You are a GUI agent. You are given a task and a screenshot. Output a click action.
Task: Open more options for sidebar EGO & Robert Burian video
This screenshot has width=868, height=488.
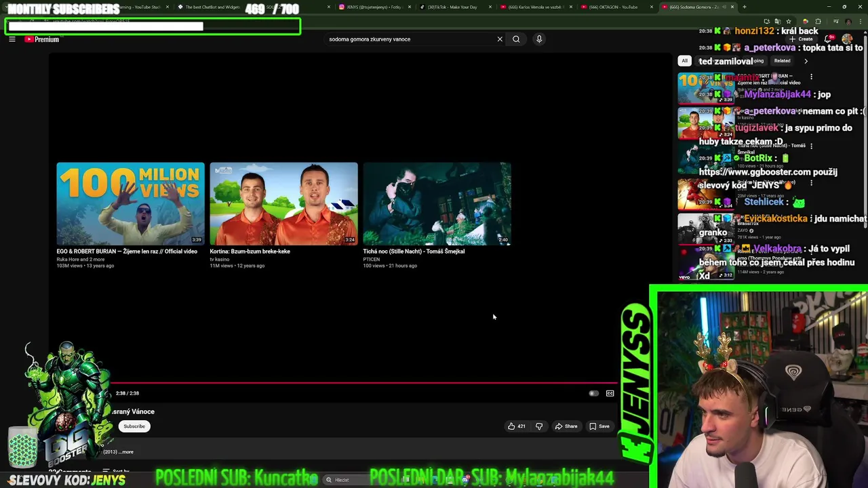(x=811, y=77)
